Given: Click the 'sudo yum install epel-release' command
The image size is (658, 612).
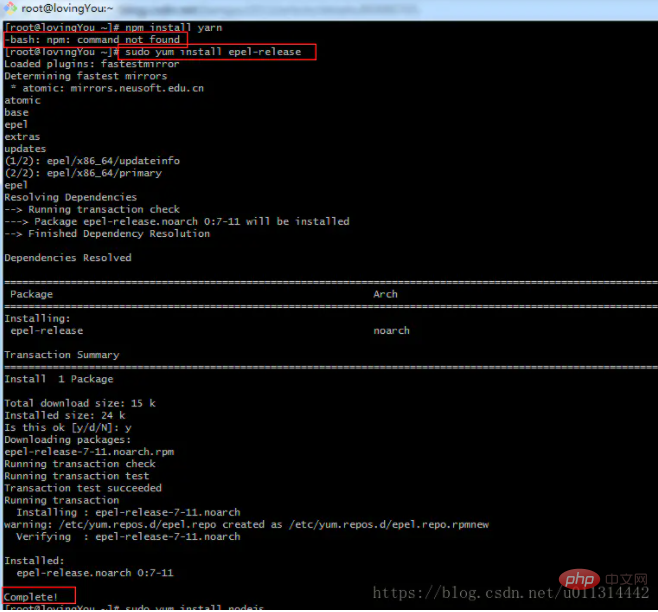Looking at the screenshot, I should tap(213, 52).
